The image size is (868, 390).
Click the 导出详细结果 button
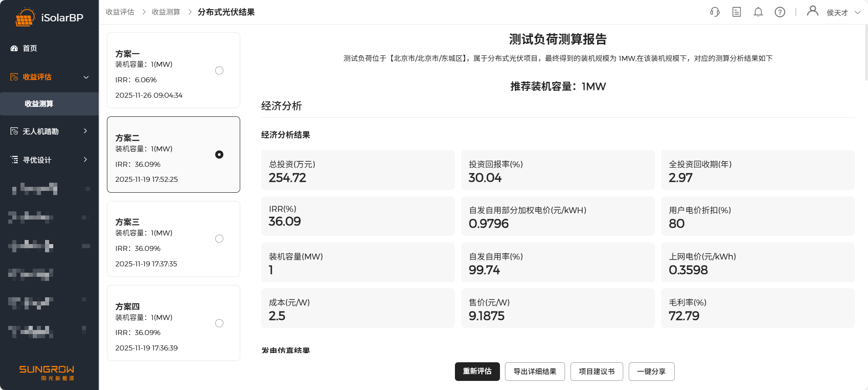tap(535, 371)
